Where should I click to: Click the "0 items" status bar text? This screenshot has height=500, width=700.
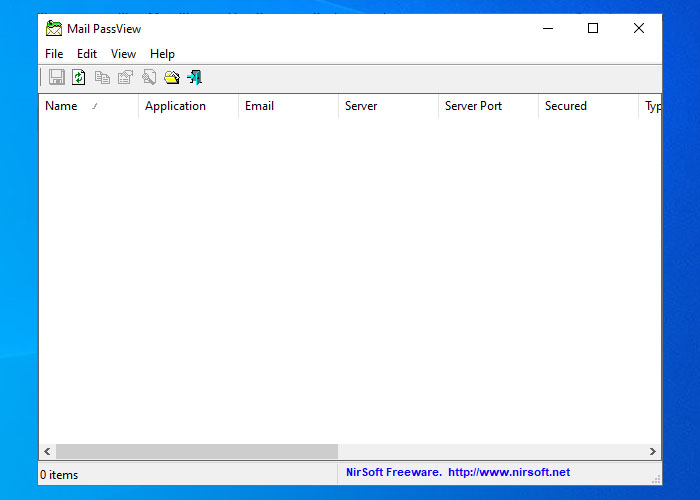59,475
